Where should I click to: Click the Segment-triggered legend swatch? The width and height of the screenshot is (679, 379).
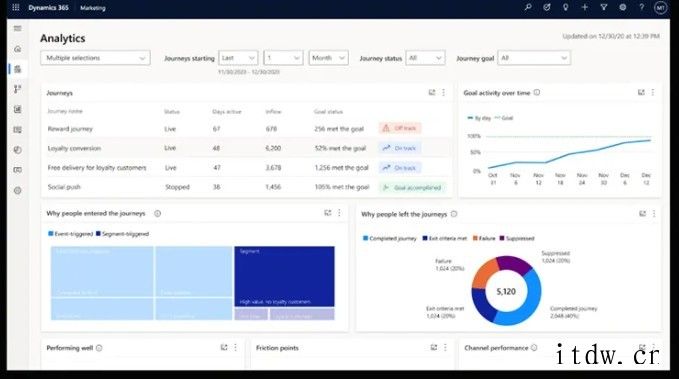coord(98,234)
